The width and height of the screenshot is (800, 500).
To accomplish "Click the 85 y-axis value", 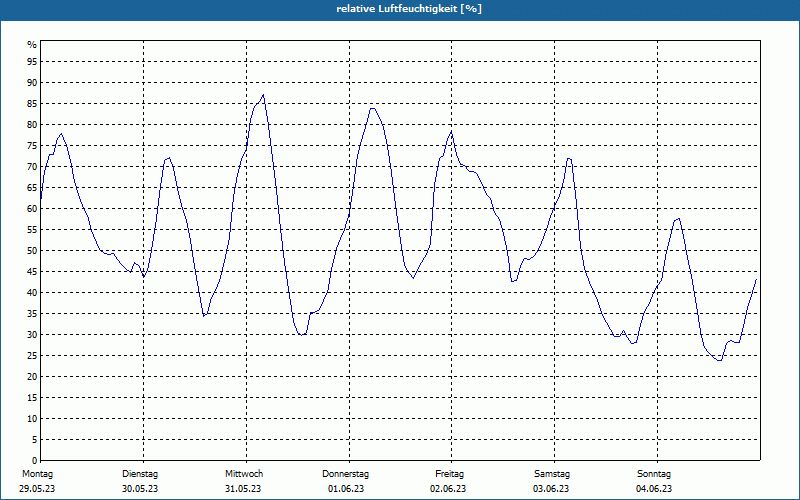I will click(32, 104).
